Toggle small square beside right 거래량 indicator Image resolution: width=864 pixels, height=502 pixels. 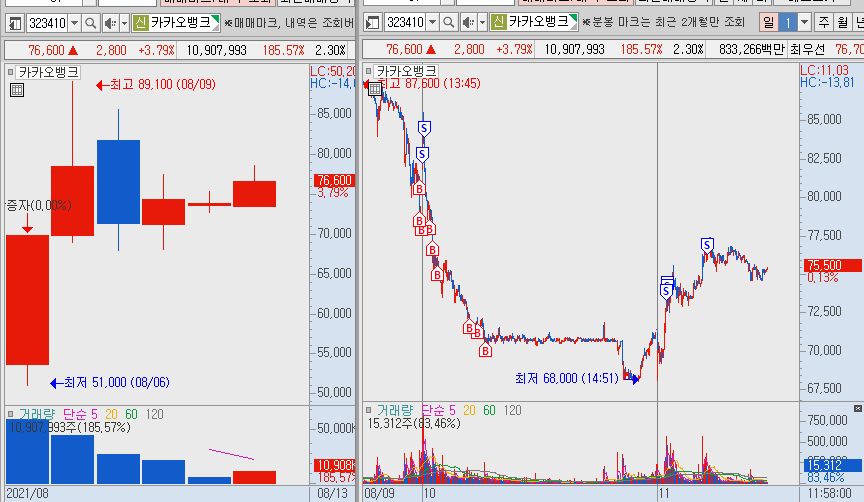click(369, 410)
